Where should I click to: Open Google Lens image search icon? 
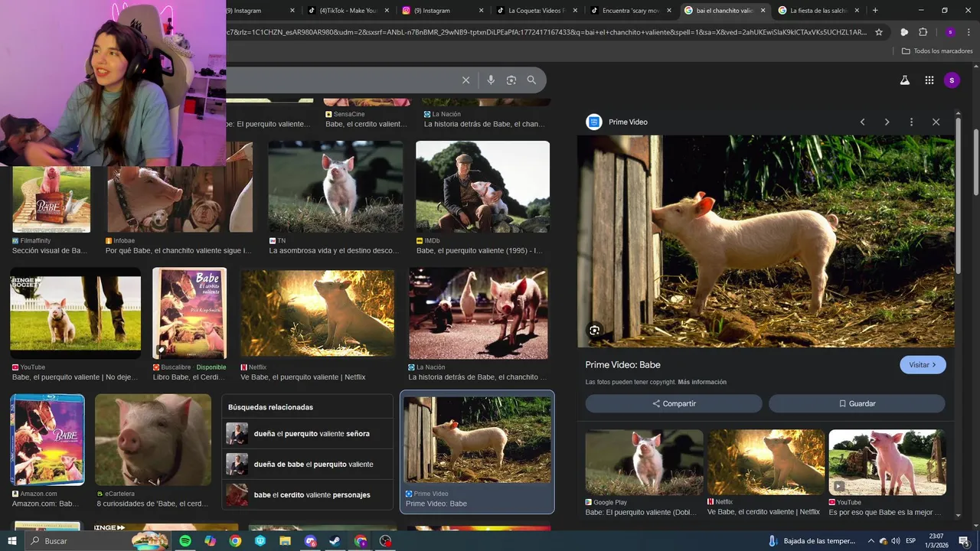pos(511,80)
